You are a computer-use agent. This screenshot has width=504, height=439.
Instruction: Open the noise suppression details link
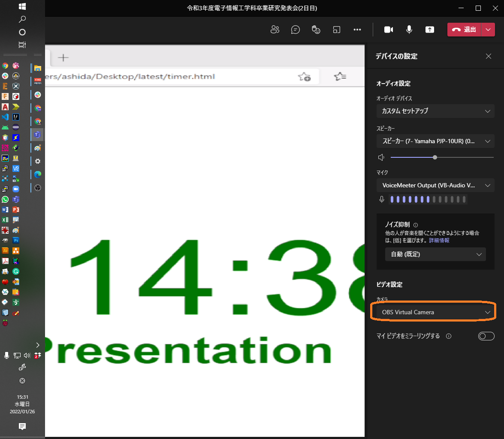(x=440, y=241)
